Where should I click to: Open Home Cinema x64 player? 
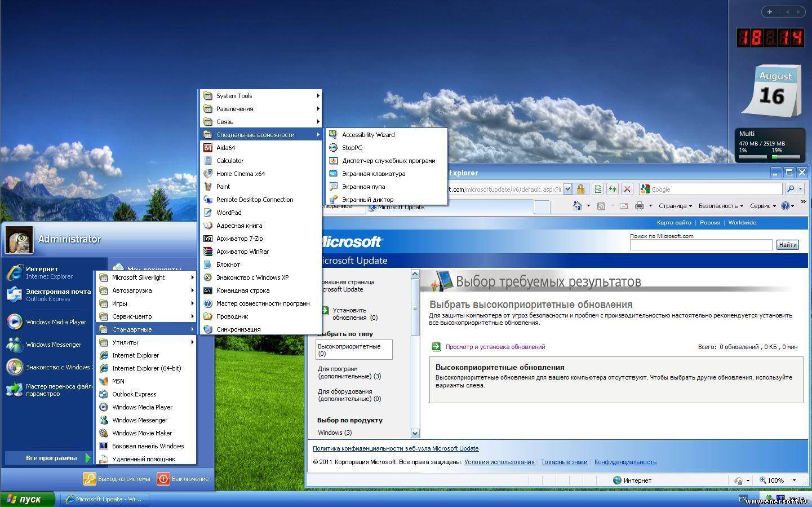261,174
